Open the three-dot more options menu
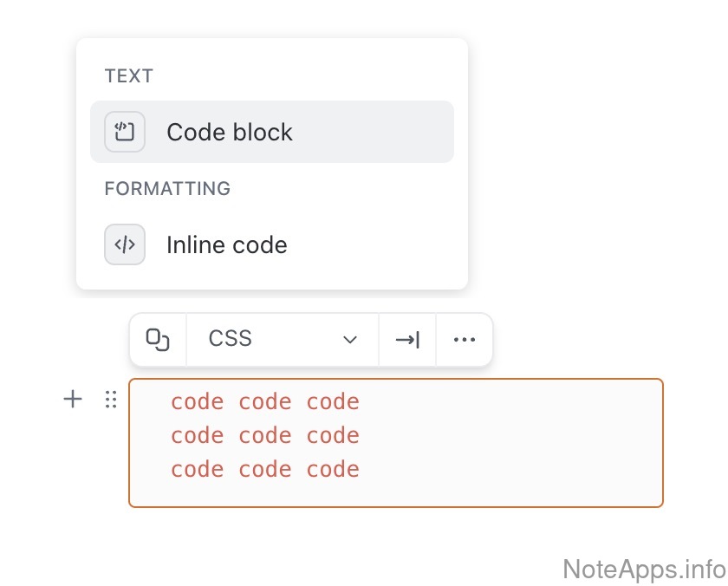The width and height of the screenshot is (728, 586). pos(465,339)
